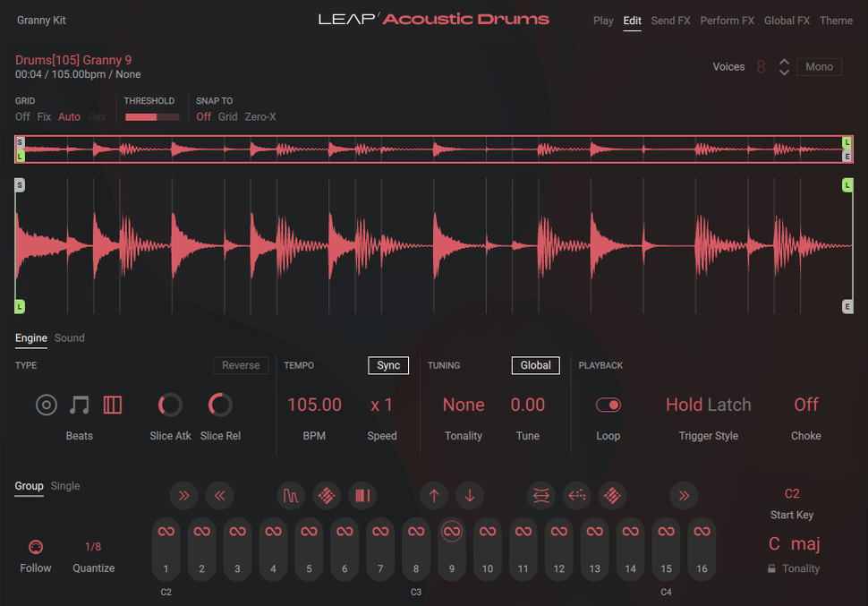The image size is (868, 606).
Task: Switch to the Sound tab
Action: 69,338
